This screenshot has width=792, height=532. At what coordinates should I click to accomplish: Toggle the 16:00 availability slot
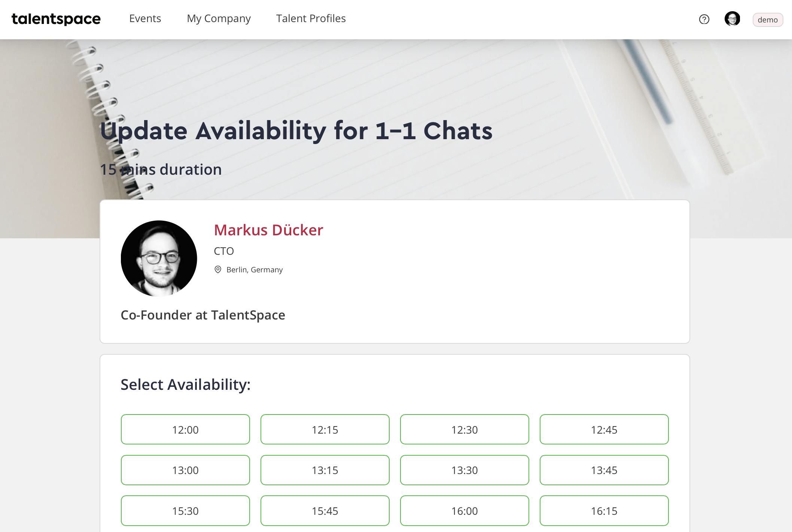464,511
